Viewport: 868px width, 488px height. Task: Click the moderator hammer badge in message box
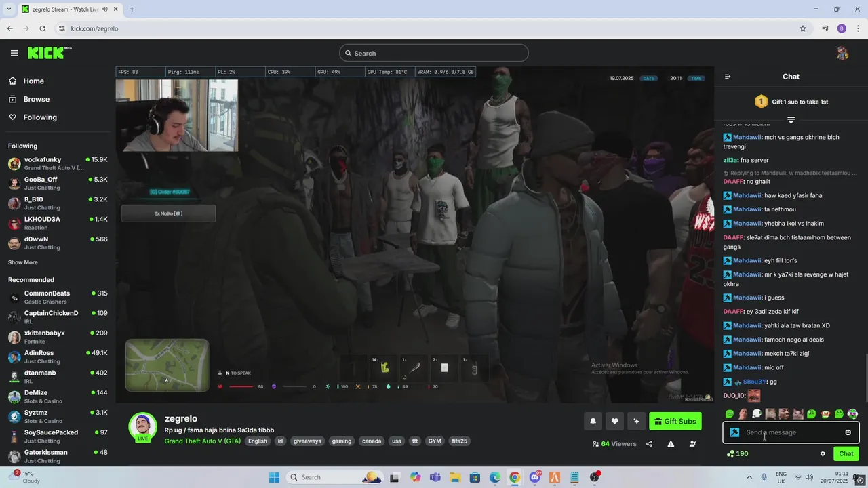coord(734,432)
